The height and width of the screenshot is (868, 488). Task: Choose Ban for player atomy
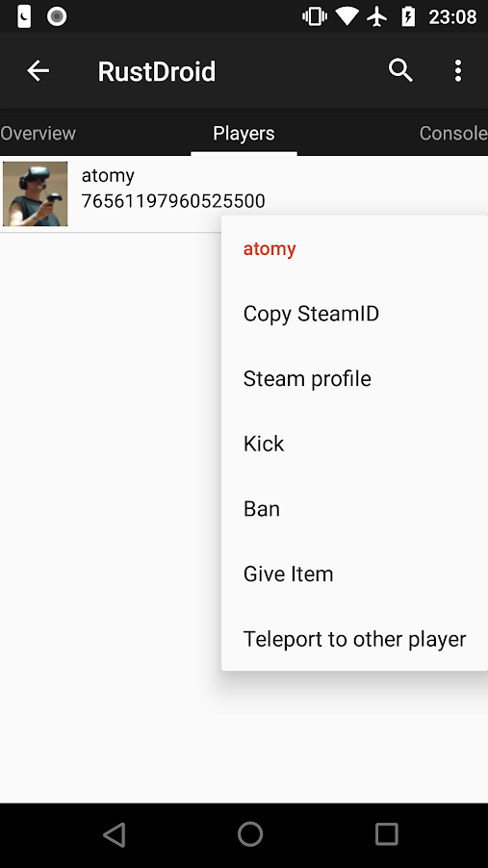pos(354,509)
